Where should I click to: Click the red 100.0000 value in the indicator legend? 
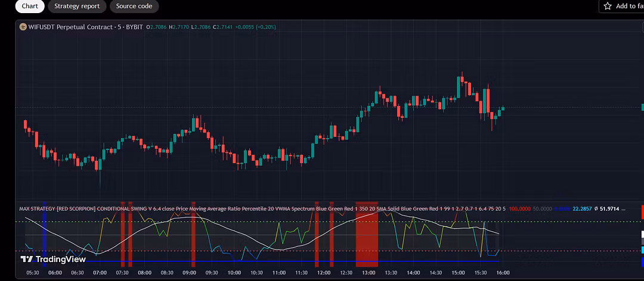[x=519, y=209]
